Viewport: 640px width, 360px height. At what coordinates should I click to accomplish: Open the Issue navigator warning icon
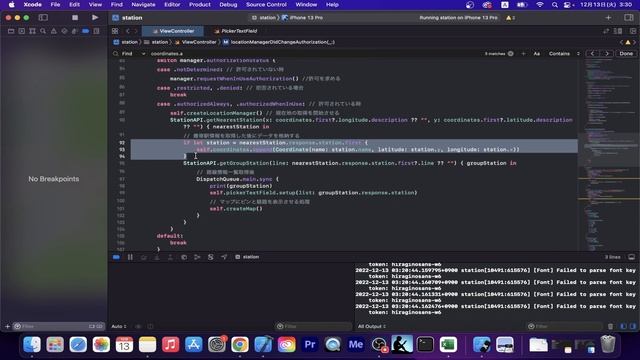click(53, 31)
